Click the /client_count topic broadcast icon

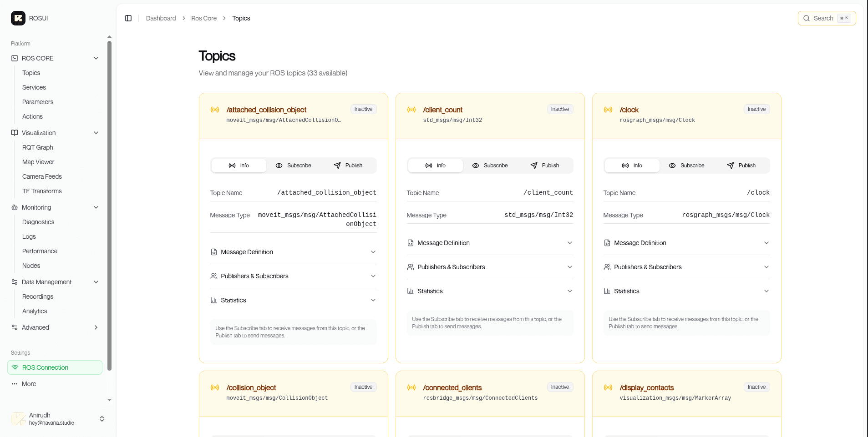[x=411, y=110]
